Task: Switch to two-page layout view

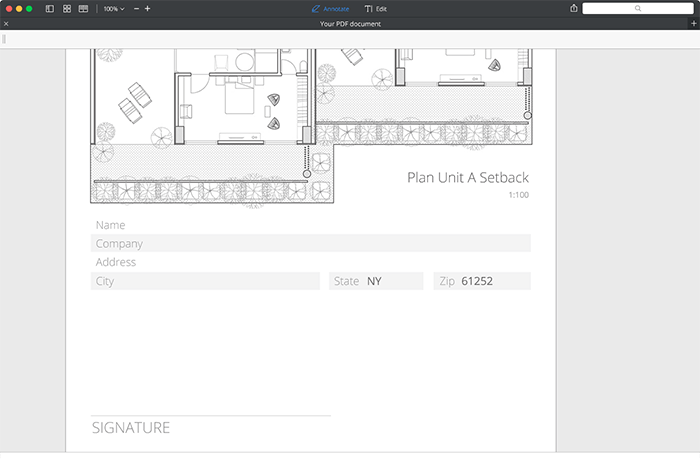Action: point(83,8)
